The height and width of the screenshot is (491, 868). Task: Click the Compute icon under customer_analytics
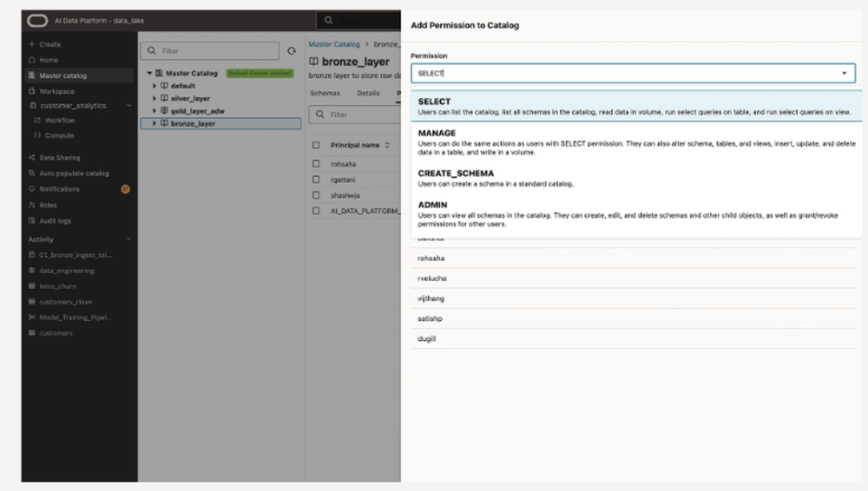(36, 135)
